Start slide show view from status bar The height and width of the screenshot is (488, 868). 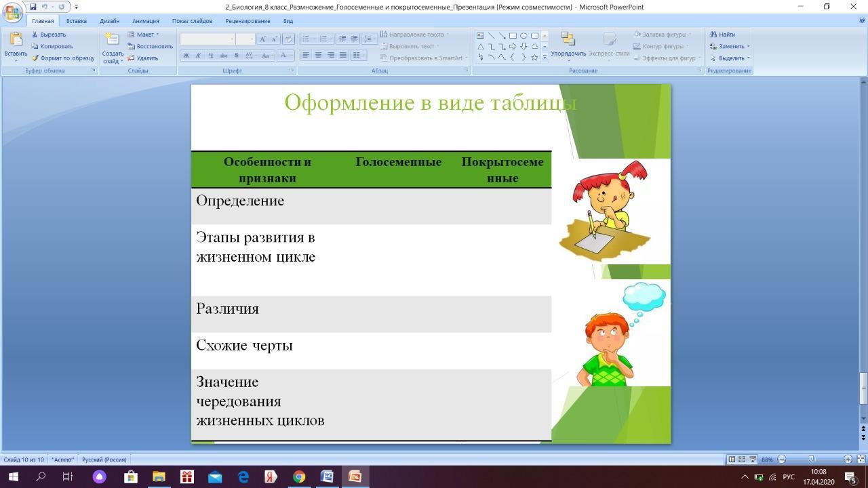753,460
